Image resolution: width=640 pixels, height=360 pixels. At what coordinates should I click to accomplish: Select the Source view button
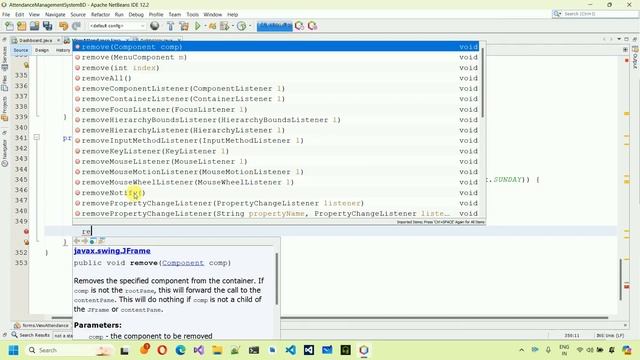pos(21,50)
